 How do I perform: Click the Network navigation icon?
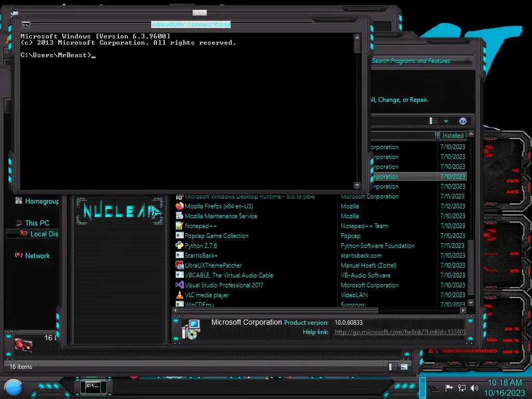(19, 255)
